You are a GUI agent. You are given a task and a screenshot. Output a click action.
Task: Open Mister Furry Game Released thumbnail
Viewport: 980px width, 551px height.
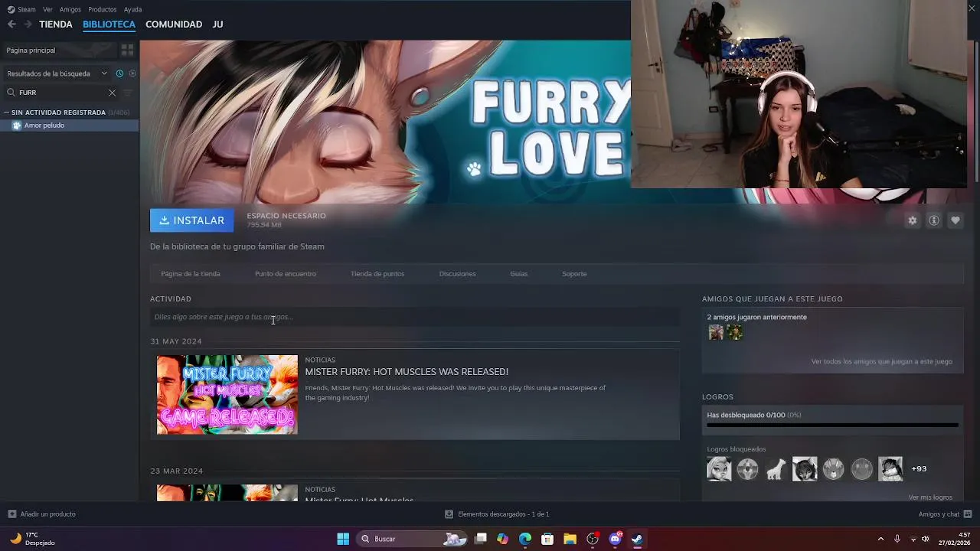coord(227,395)
